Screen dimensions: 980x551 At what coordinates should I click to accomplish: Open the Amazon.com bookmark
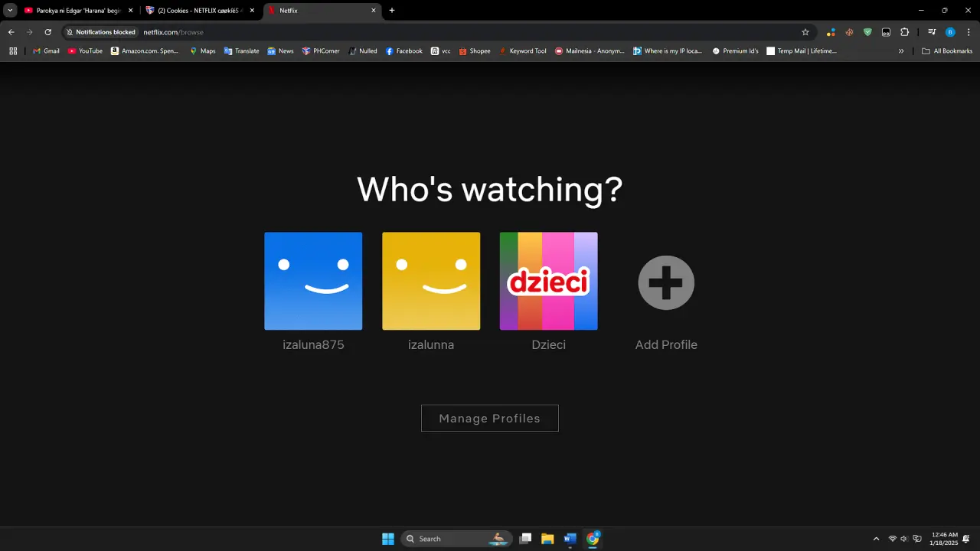click(x=145, y=51)
